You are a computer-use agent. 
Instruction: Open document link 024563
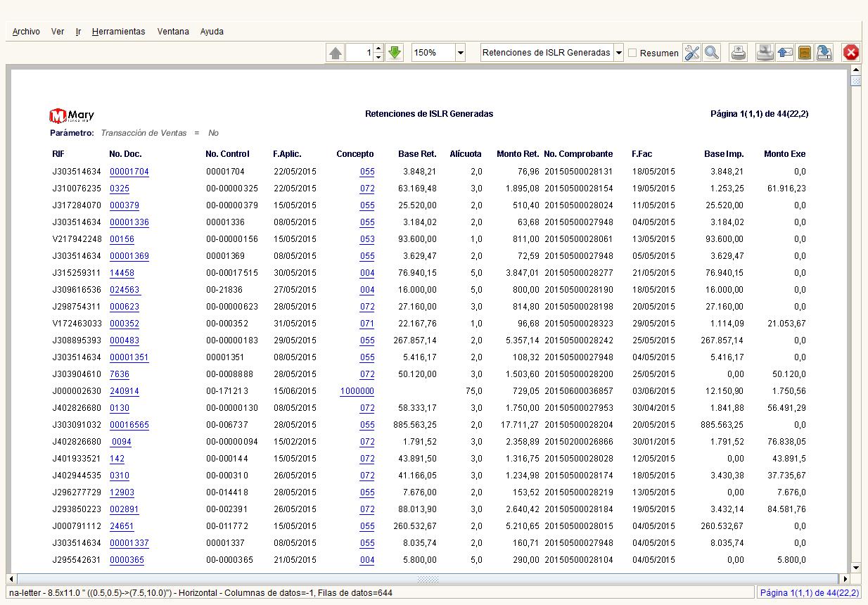125,290
